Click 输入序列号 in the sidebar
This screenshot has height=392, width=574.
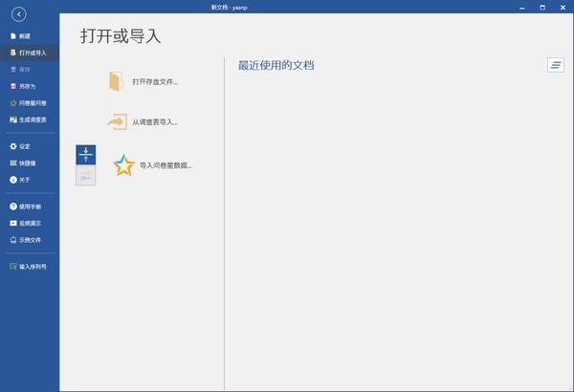33,267
